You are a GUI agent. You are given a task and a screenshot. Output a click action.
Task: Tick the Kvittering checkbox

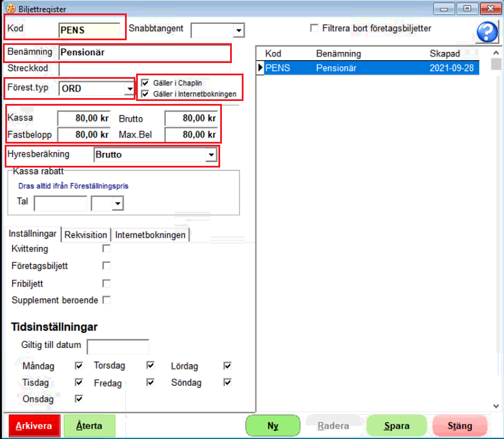pos(106,249)
